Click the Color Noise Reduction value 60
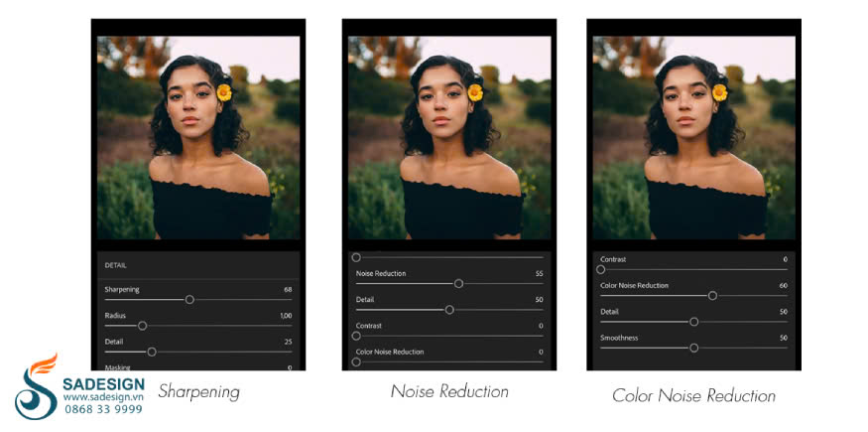 (784, 286)
